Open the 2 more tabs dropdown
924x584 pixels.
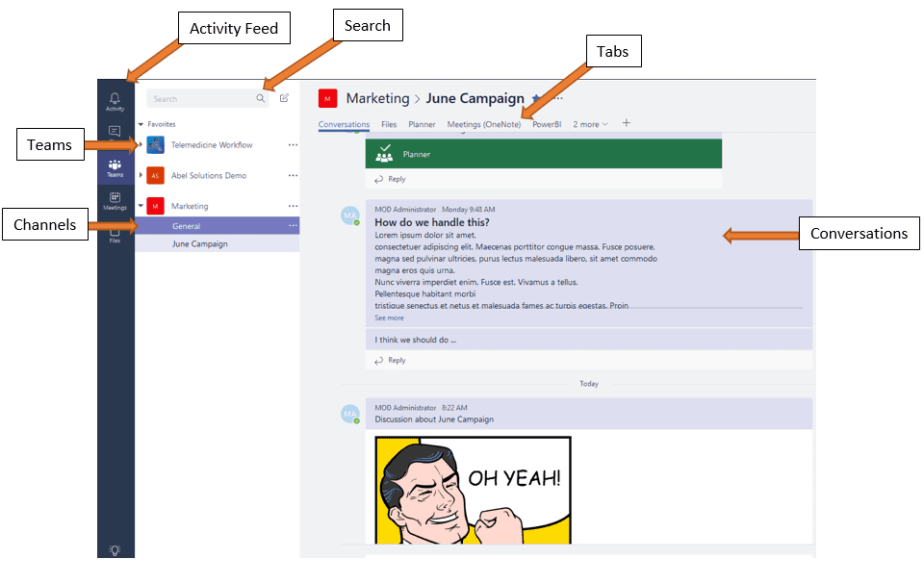click(590, 124)
